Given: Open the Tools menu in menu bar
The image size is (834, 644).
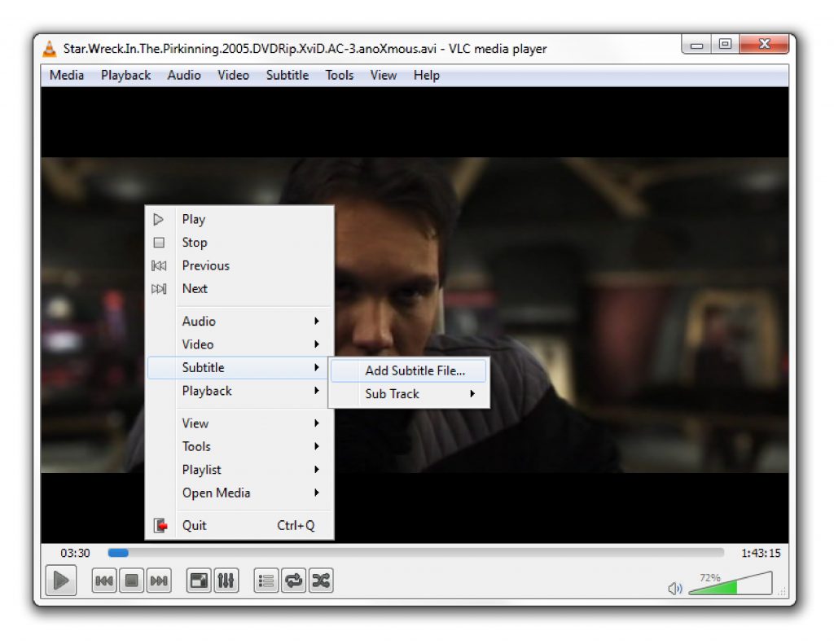Looking at the screenshot, I should point(339,75).
